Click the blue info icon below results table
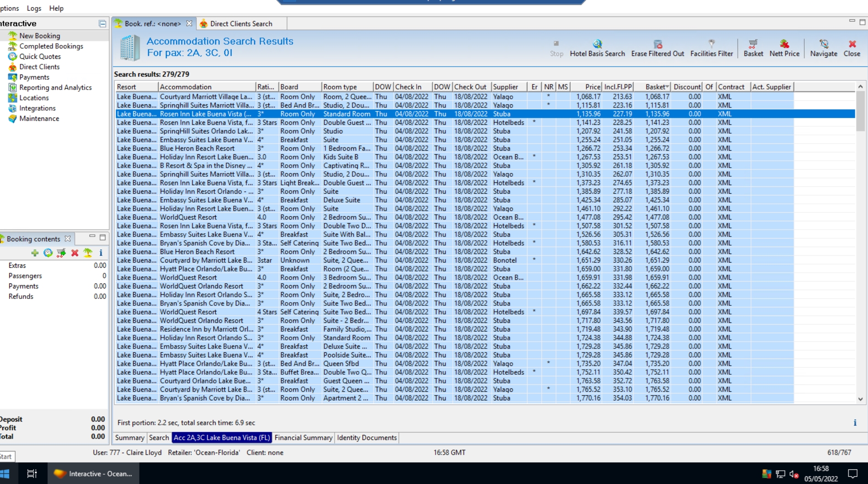Image resolution: width=868 pixels, height=484 pixels. pos(855,423)
